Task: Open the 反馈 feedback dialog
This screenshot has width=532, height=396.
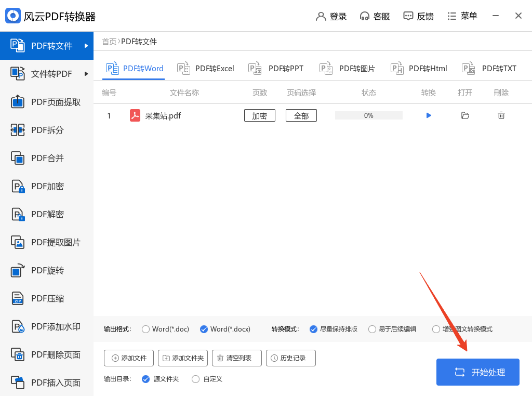Action: (x=418, y=16)
